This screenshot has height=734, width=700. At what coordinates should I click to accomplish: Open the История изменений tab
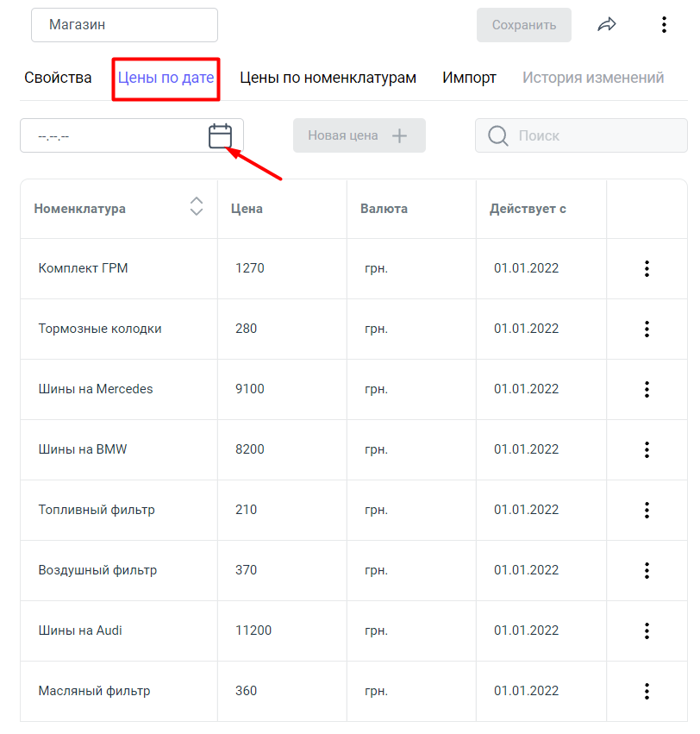593,78
